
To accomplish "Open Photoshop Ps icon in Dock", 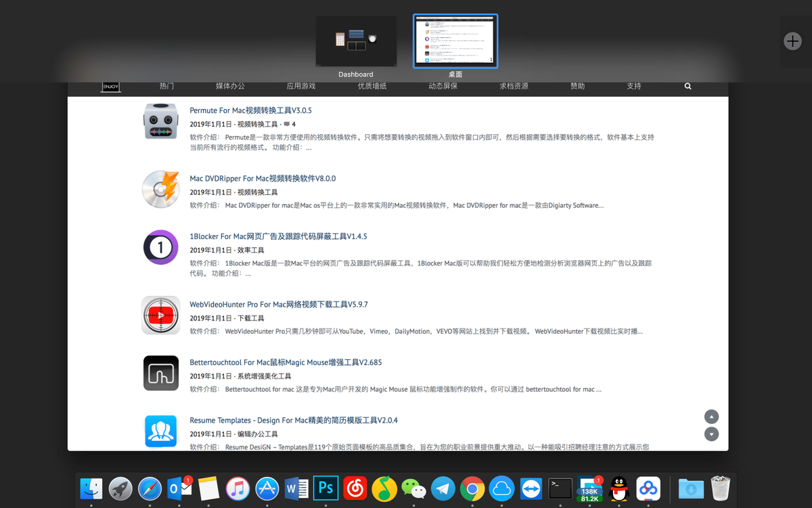I will [x=325, y=488].
